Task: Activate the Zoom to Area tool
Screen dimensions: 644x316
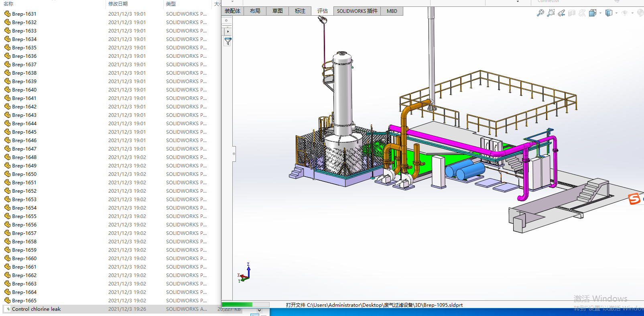Action: pos(551,13)
